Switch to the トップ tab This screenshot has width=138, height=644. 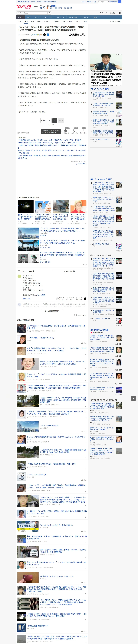[x=20, y=17]
